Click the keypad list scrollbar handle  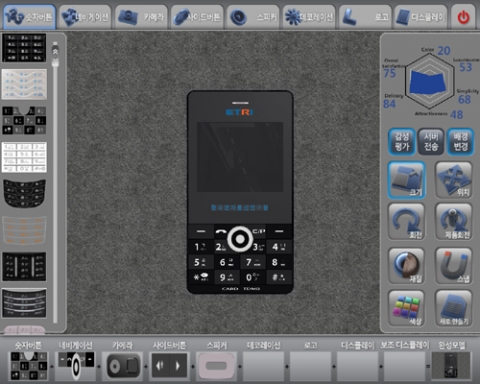(x=55, y=55)
